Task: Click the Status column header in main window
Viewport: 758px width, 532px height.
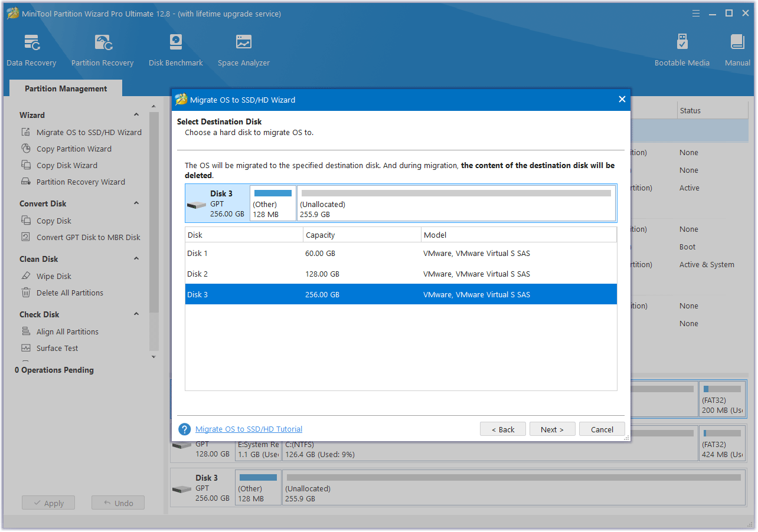Action: pyautogui.click(x=713, y=110)
